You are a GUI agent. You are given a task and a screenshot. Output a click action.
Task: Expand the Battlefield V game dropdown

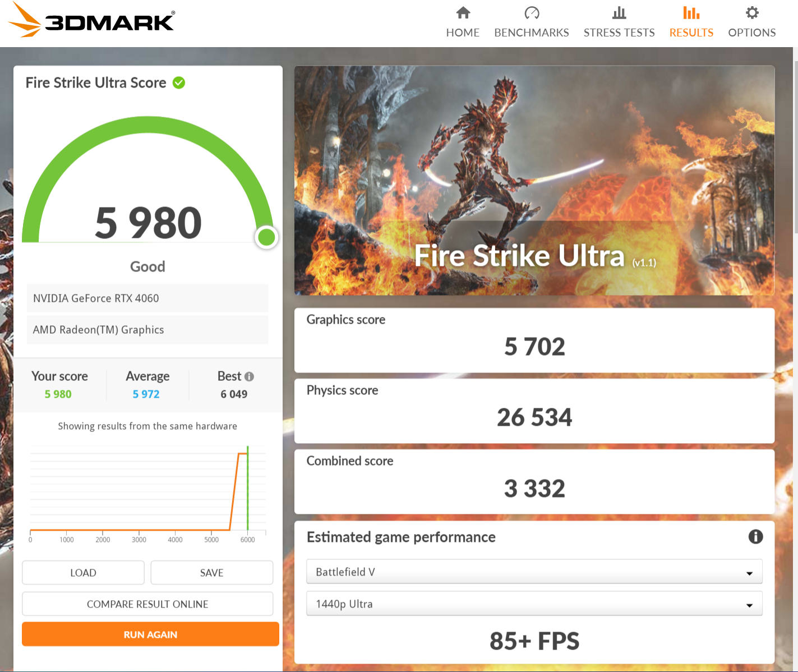click(534, 572)
